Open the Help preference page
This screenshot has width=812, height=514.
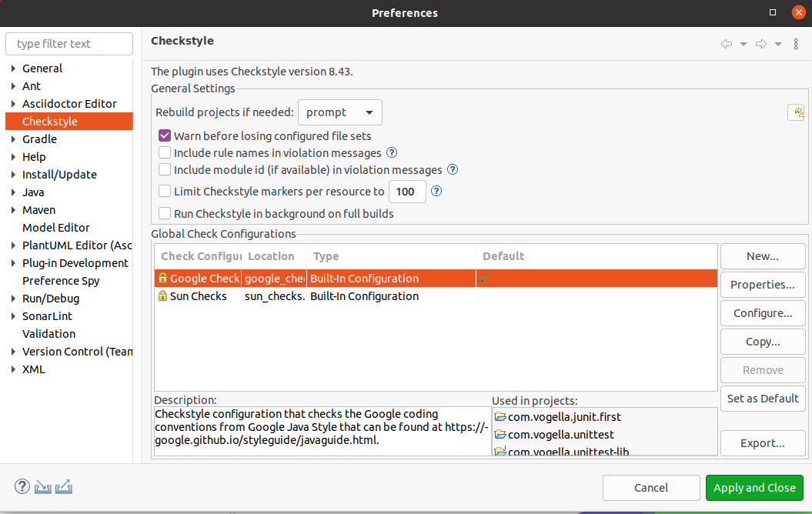[x=34, y=157]
